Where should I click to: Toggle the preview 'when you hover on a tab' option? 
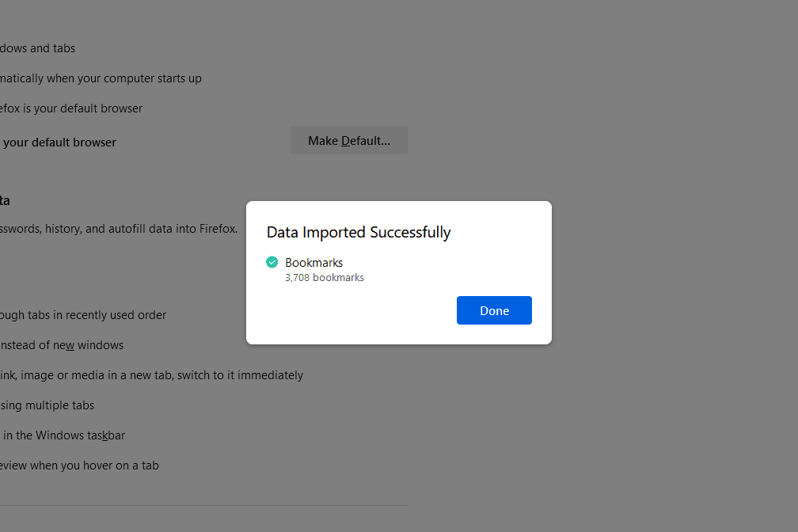(79, 465)
